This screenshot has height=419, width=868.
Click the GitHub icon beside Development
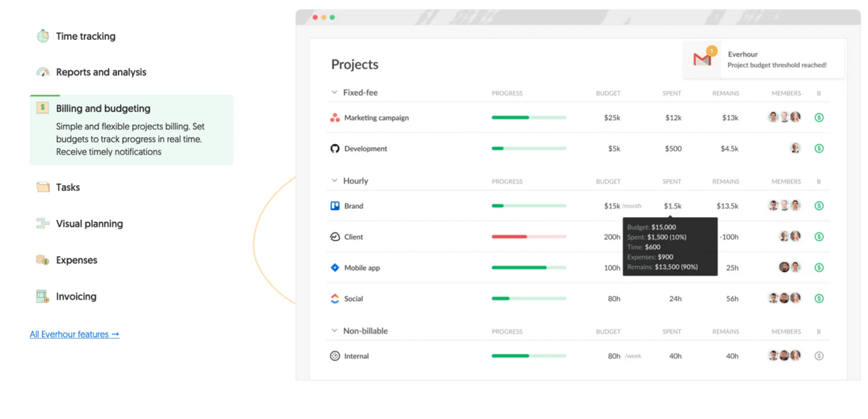point(335,148)
